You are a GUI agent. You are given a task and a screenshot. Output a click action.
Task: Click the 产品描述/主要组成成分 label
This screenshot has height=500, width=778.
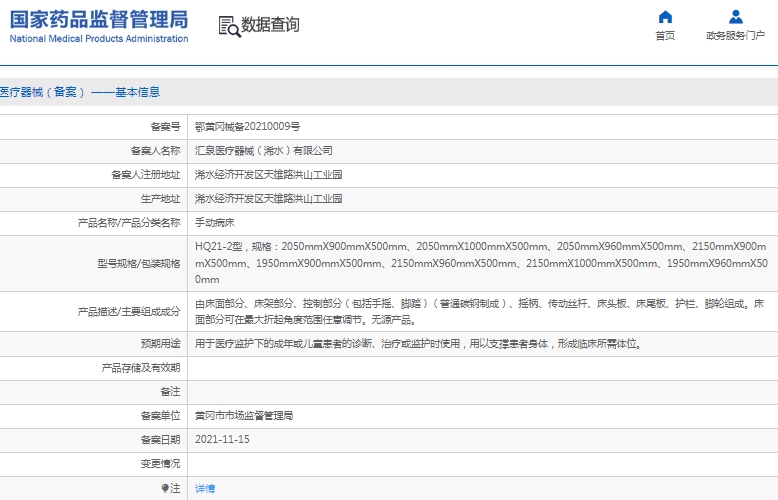(x=129, y=312)
